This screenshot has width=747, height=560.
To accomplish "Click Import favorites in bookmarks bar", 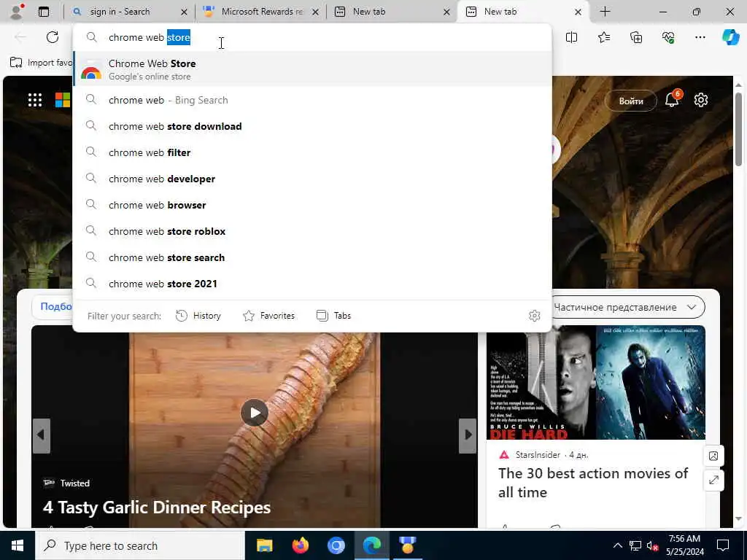I will pyautogui.click(x=41, y=63).
